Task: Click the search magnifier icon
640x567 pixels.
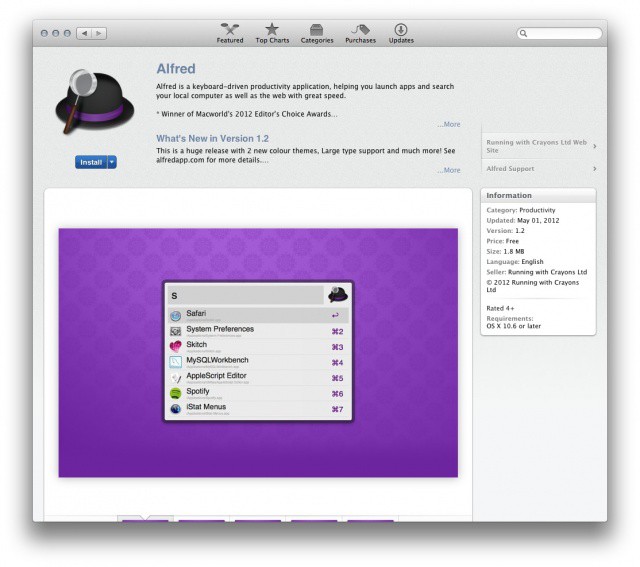Action: pos(524,34)
